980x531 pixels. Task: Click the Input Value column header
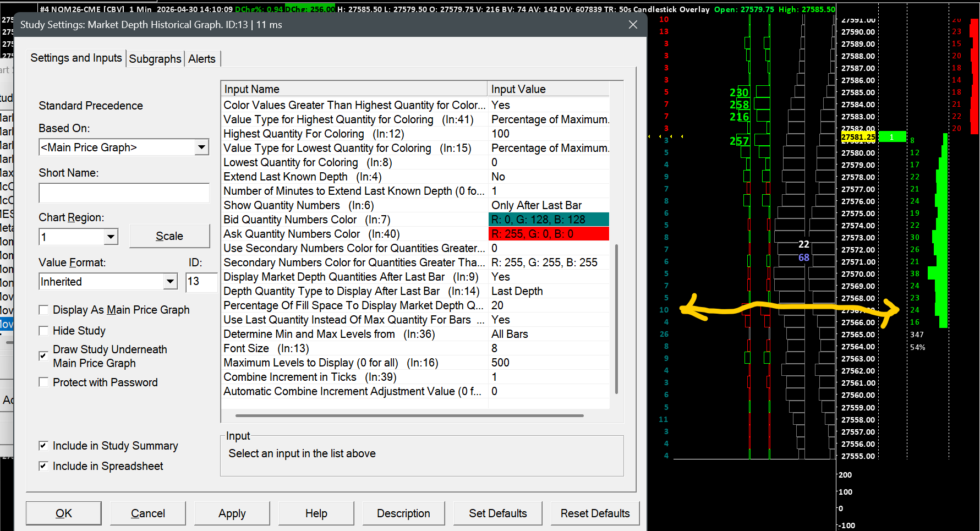pyautogui.click(x=549, y=89)
